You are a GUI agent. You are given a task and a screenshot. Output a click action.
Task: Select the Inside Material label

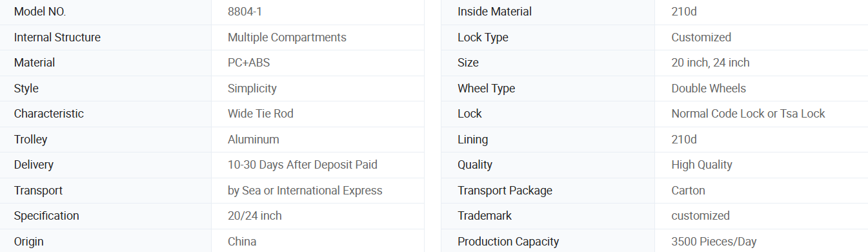pos(495,12)
